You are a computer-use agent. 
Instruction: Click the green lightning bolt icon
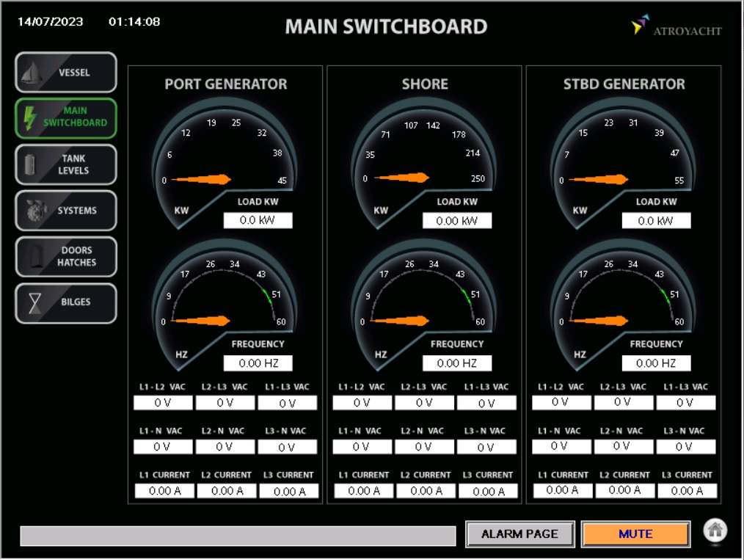30,118
